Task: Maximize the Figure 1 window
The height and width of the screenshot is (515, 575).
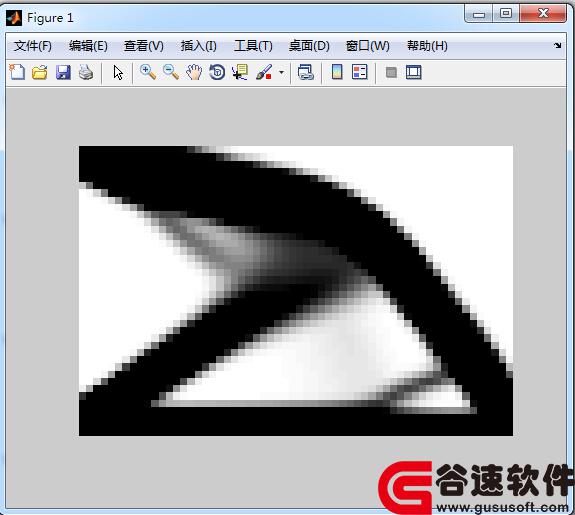Action: 506,14
